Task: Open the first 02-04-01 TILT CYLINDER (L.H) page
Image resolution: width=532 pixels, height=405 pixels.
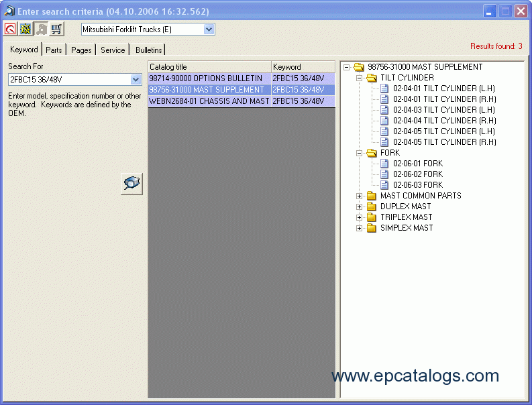Action: tap(444, 89)
